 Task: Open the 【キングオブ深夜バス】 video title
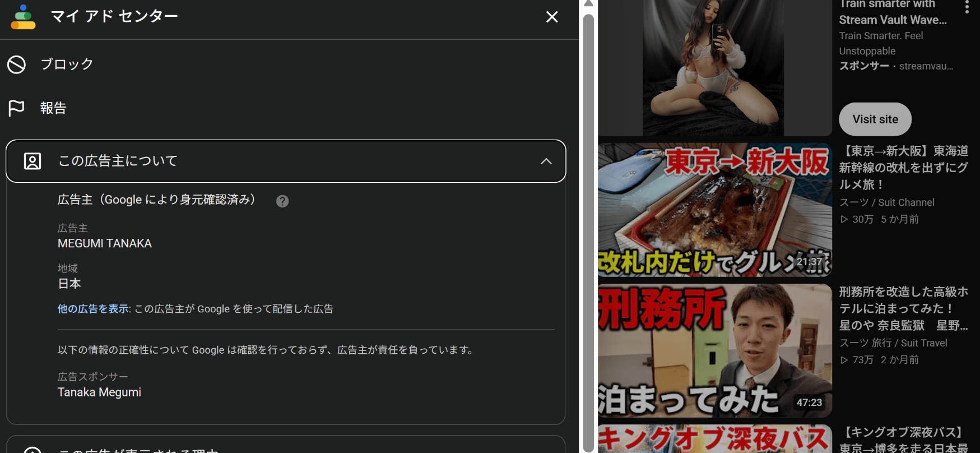(904, 440)
